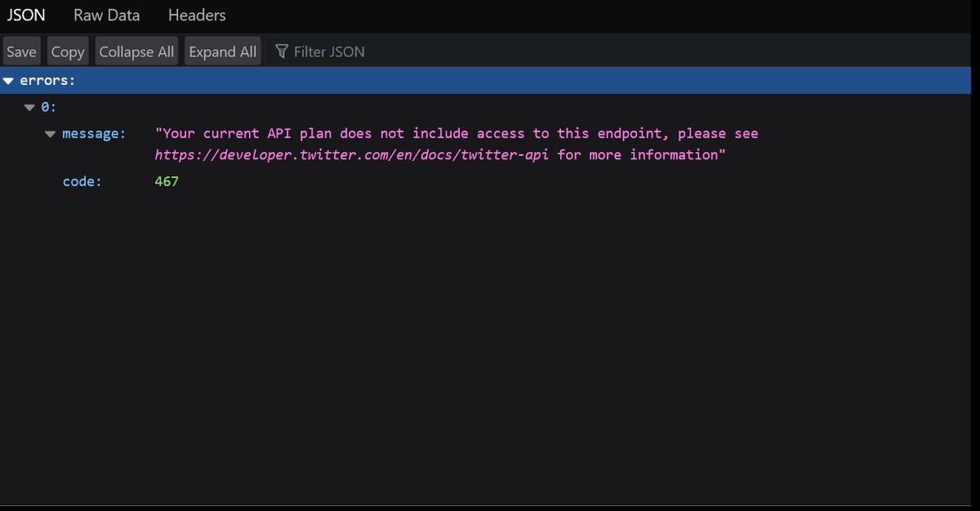Select the errors key label
The height and width of the screenshot is (511, 980).
click(x=47, y=81)
